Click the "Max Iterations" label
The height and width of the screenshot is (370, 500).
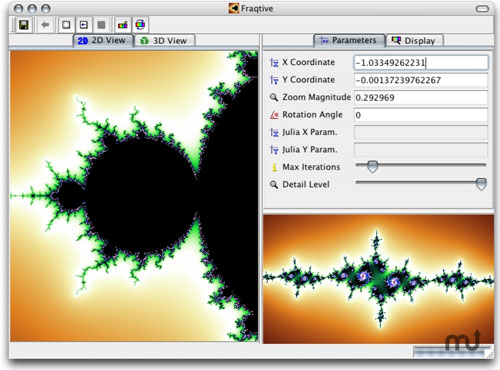point(311,167)
